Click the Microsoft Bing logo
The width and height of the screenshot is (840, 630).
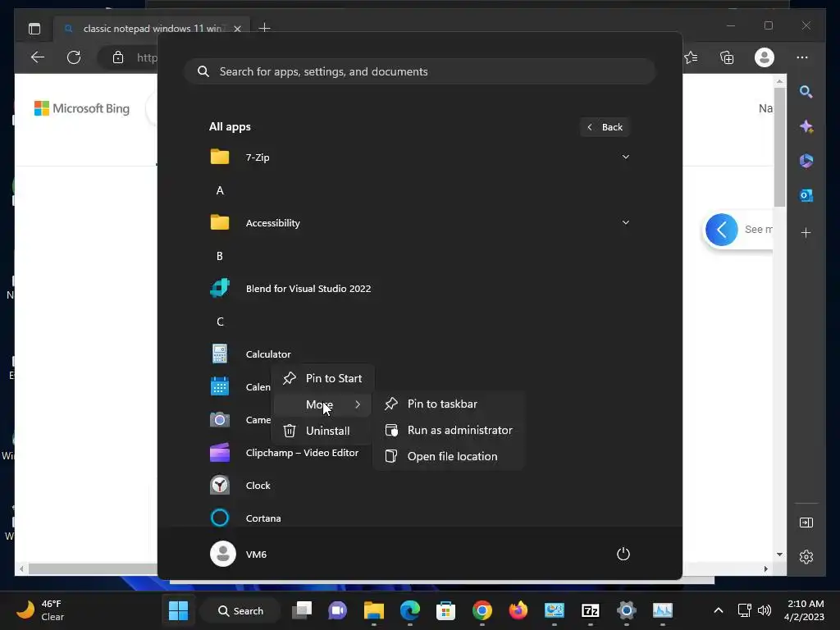[x=82, y=108]
